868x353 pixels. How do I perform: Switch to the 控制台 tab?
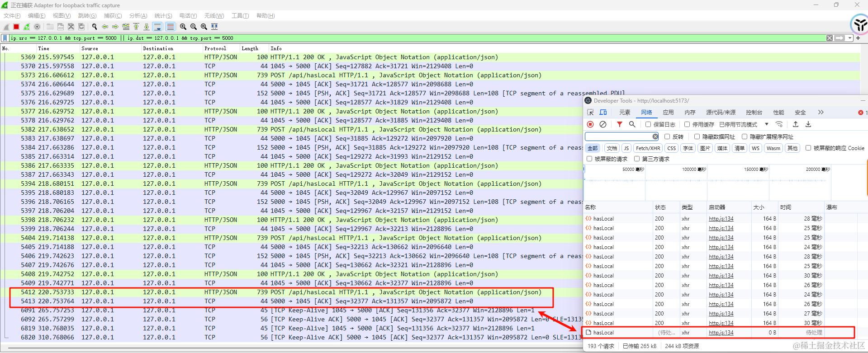[x=754, y=113]
